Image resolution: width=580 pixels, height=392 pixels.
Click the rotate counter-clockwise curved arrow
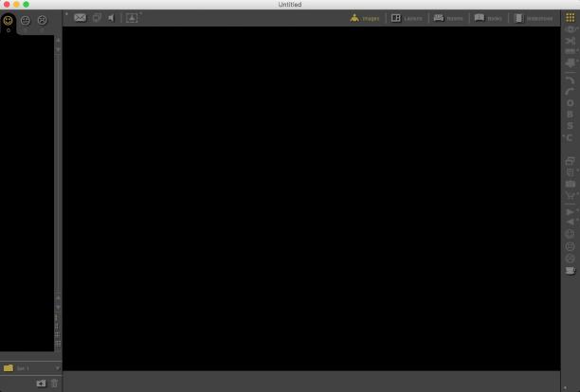(x=570, y=92)
